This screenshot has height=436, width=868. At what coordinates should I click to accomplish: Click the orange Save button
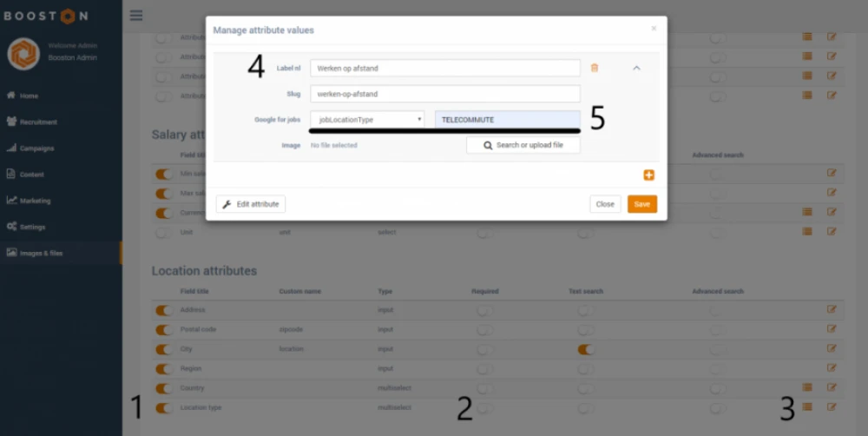641,204
